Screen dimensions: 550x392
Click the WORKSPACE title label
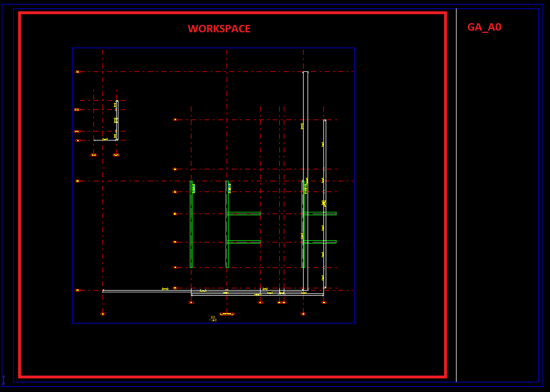[x=219, y=29]
